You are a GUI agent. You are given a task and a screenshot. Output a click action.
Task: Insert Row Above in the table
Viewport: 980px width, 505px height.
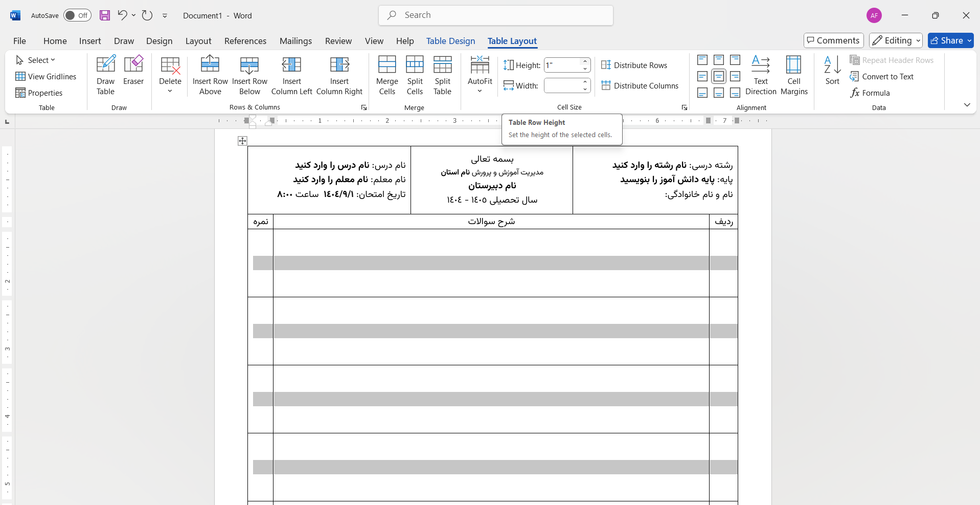[x=210, y=75]
